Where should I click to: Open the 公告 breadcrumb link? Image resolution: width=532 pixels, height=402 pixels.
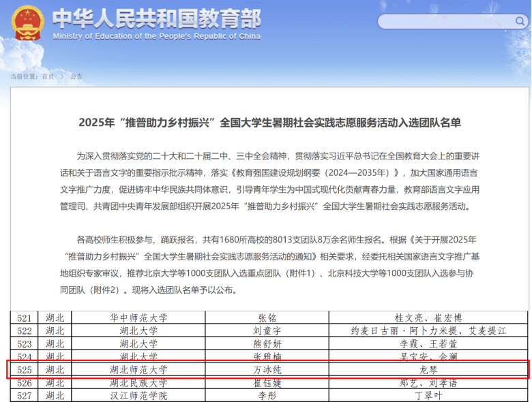(x=76, y=76)
